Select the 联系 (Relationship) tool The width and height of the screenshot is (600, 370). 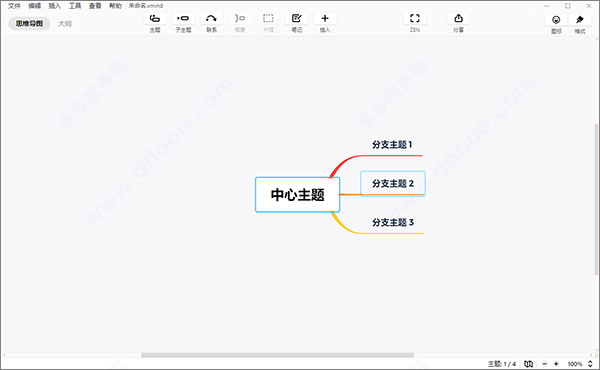point(211,18)
